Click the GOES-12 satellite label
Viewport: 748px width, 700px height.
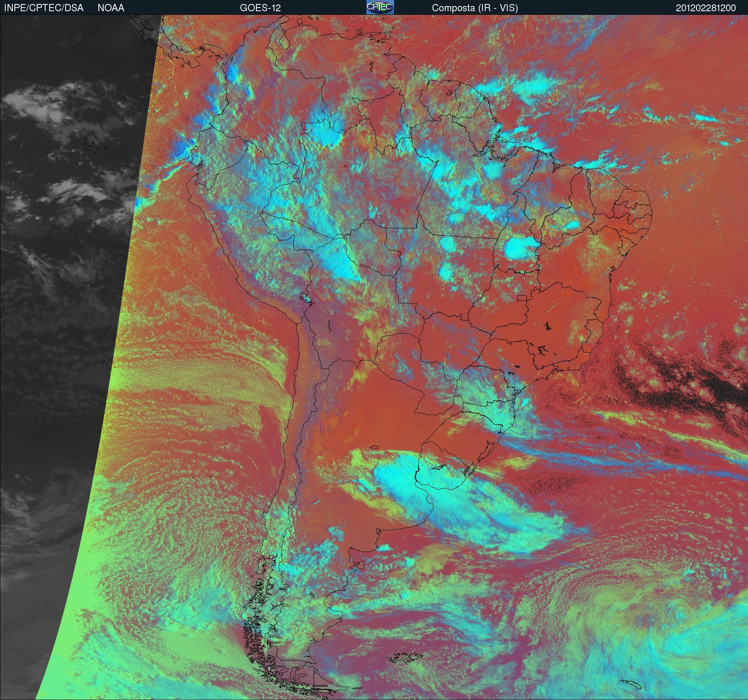click(x=260, y=8)
